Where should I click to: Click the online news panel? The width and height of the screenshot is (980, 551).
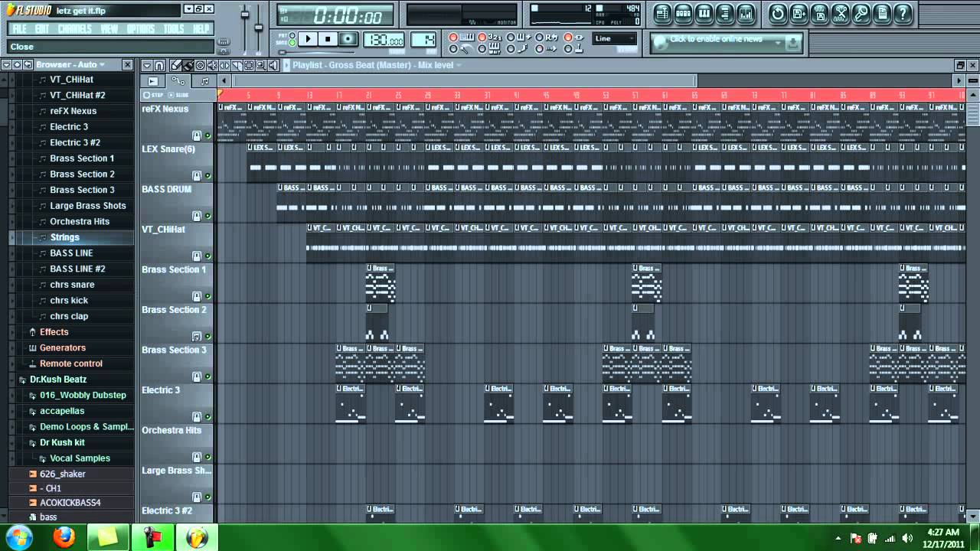pos(726,43)
